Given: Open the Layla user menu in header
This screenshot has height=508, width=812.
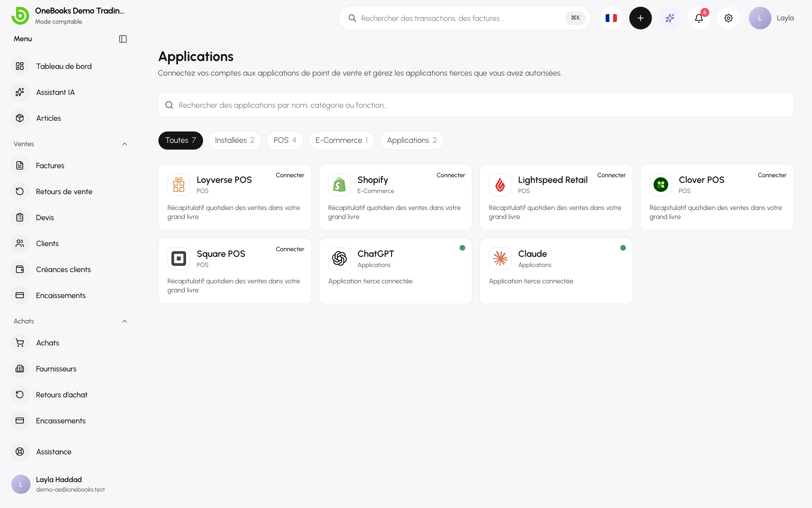Looking at the screenshot, I should pos(771,18).
